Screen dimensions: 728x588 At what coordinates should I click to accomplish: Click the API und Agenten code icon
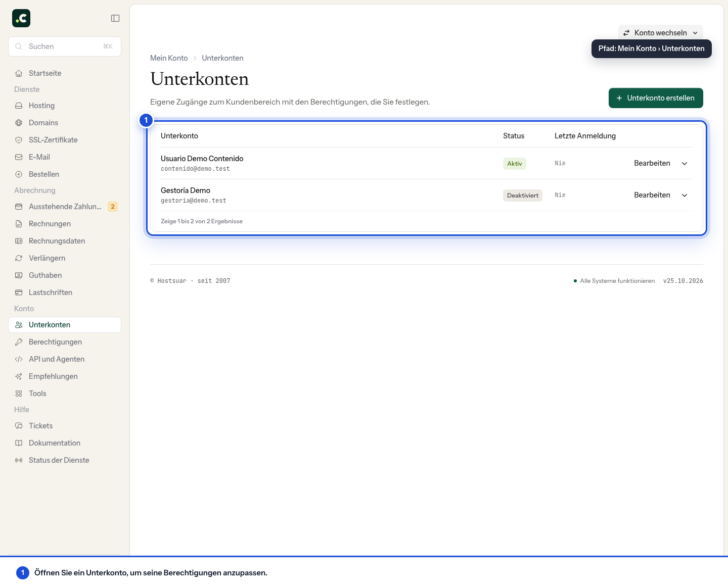click(19, 359)
